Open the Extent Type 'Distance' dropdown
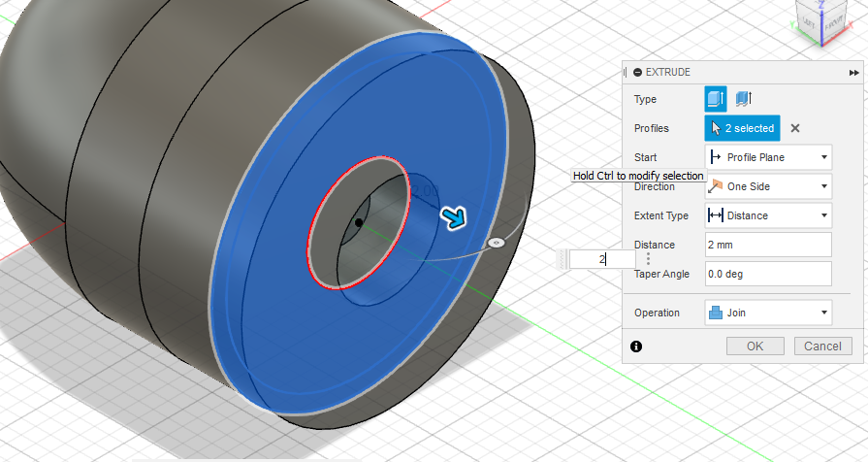This screenshot has width=868, height=462. point(768,215)
